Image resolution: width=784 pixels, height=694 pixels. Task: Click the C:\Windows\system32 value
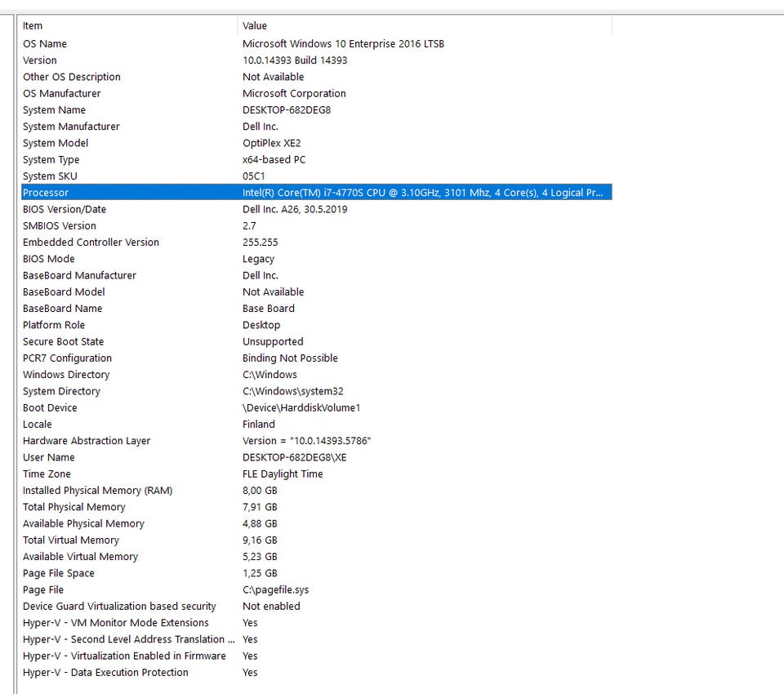click(x=292, y=390)
